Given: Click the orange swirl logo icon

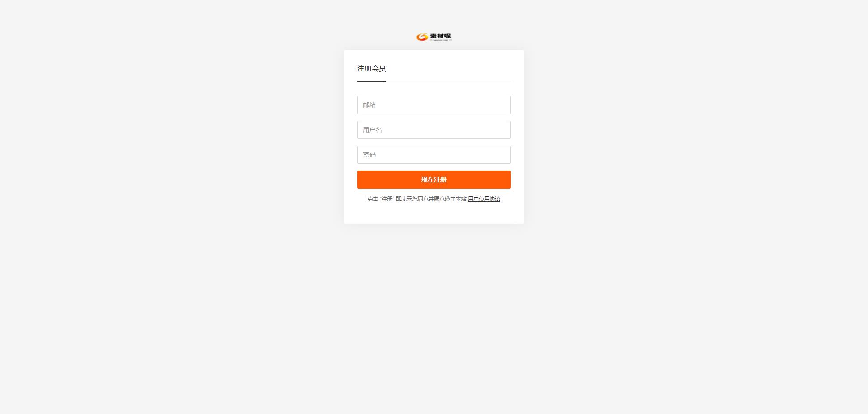Looking at the screenshot, I should pyautogui.click(x=422, y=37).
